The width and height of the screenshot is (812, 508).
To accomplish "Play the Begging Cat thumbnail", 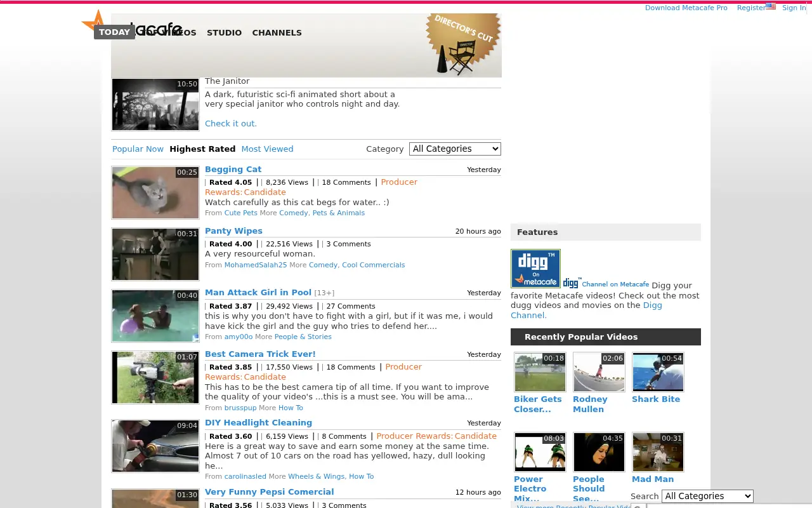I will (155, 192).
